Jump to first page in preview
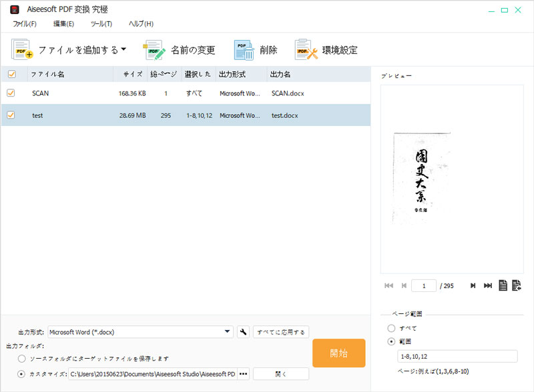Screen dimensions: 534x392 click(x=388, y=285)
